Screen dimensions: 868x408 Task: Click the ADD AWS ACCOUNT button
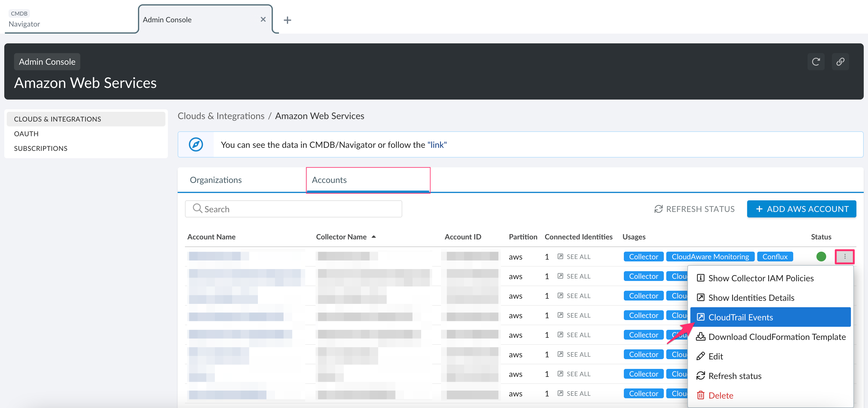pyautogui.click(x=802, y=209)
